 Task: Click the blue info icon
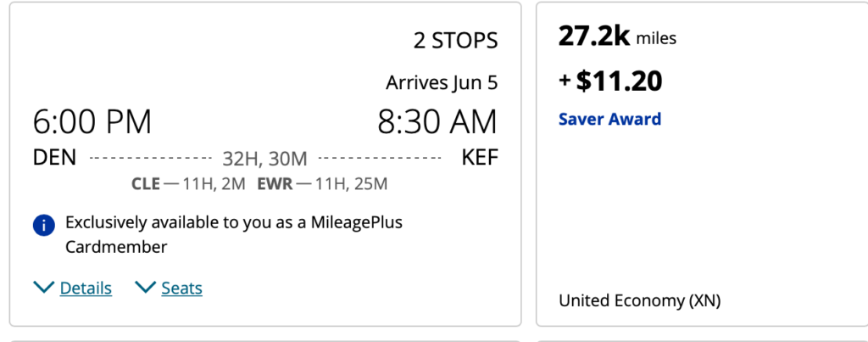(x=44, y=226)
